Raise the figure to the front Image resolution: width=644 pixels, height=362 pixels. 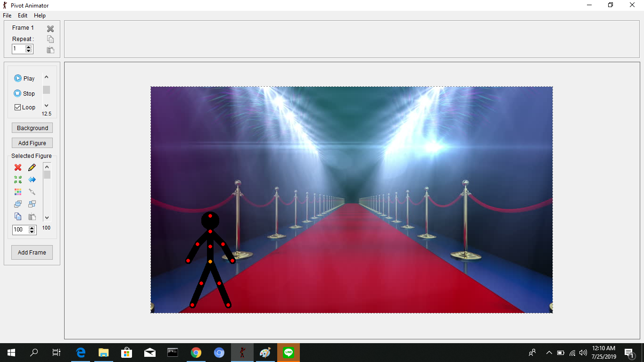(17, 204)
